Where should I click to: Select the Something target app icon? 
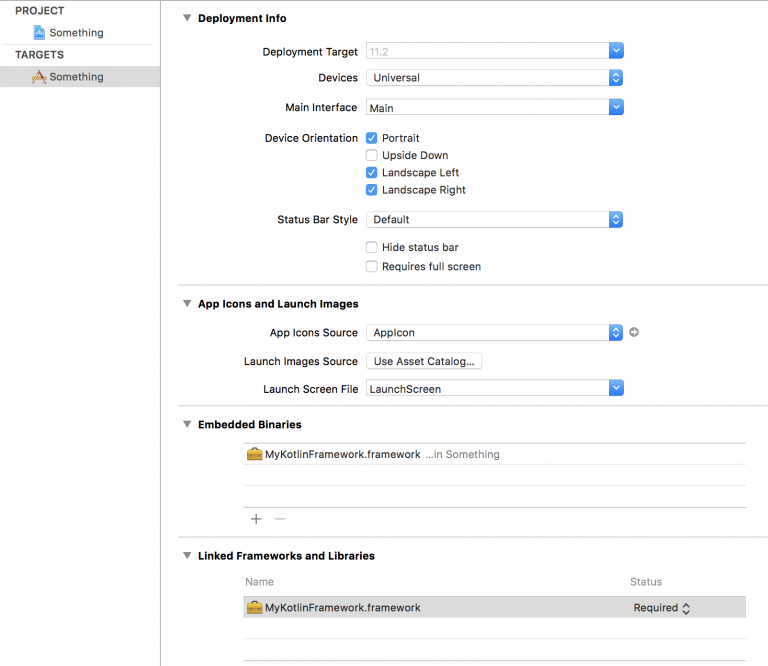pos(39,76)
